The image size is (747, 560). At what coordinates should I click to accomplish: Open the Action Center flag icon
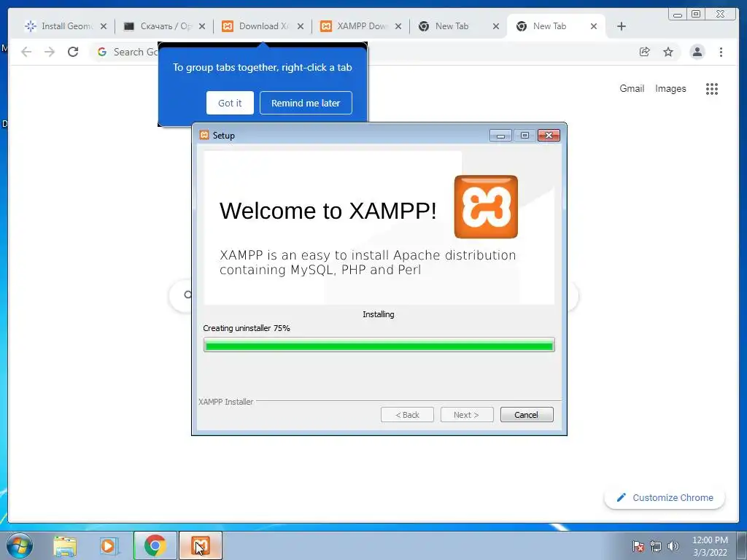pyautogui.click(x=638, y=546)
